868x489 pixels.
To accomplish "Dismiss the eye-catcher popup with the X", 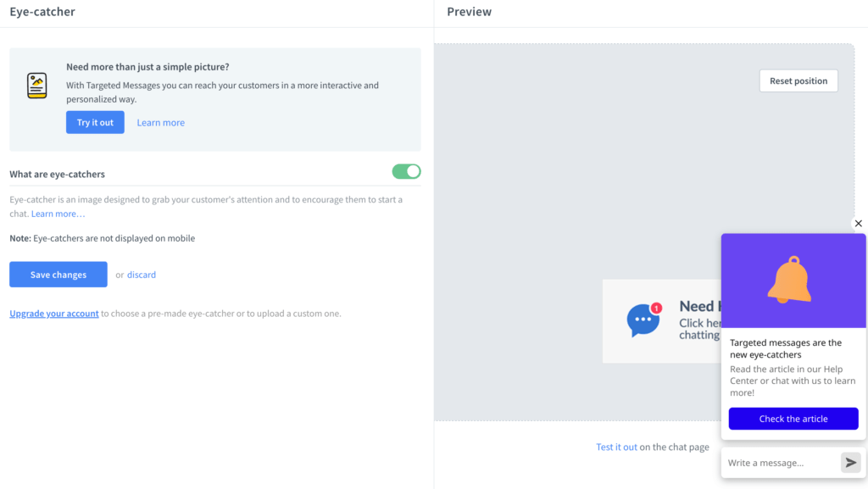I will [858, 223].
